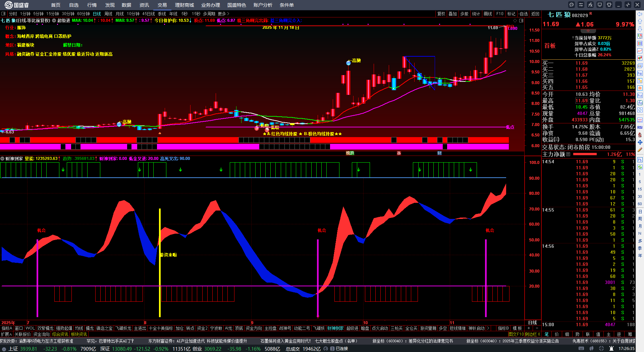Screen dimensions: 644x352
Task: Click the F12 icon in right sidebar
Action: tap(640, 96)
